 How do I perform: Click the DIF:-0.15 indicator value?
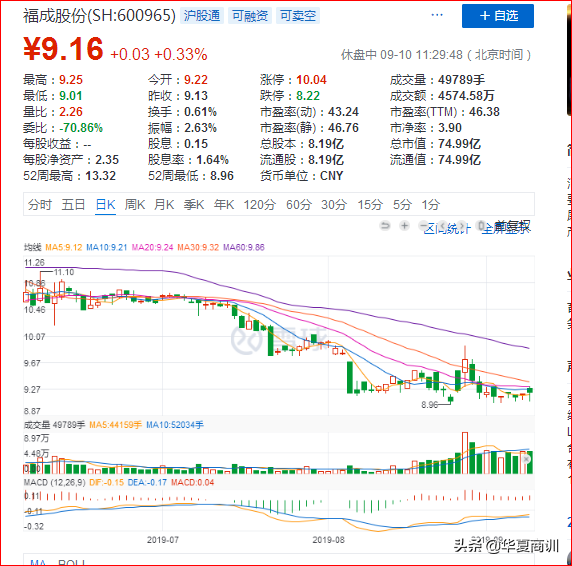point(107,482)
